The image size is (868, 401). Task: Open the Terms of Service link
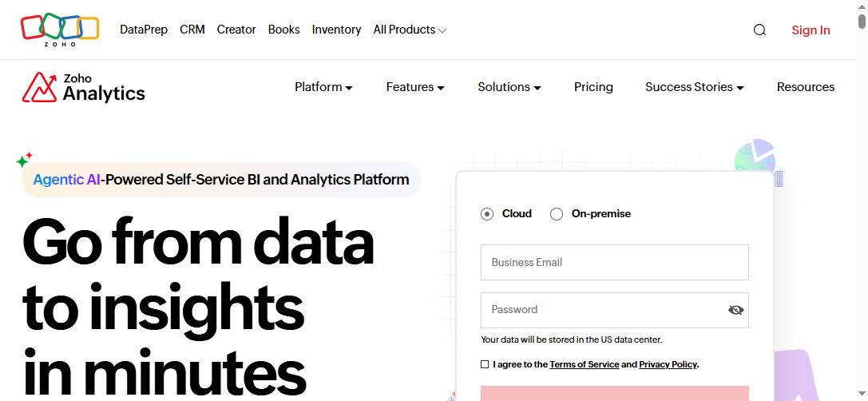[584, 364]
